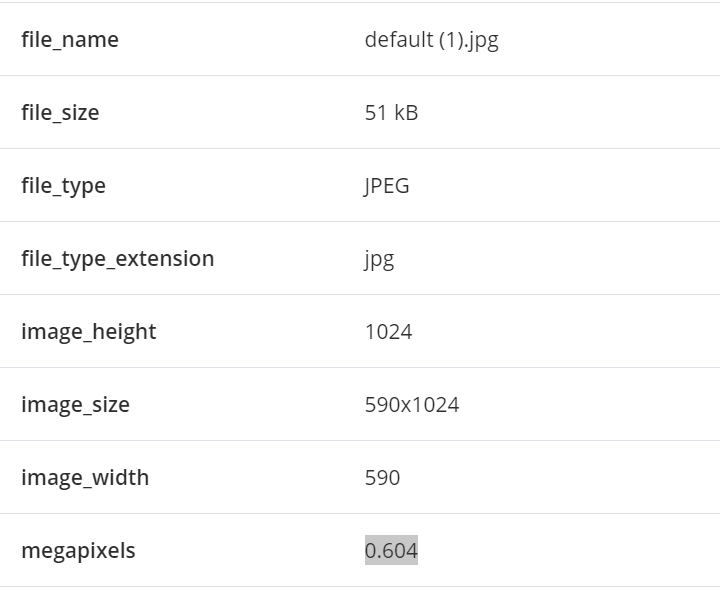This screenshot has height=595, width=720.
Task: Click the default (1).jpg file name value
Action: (x=431, y=40)
